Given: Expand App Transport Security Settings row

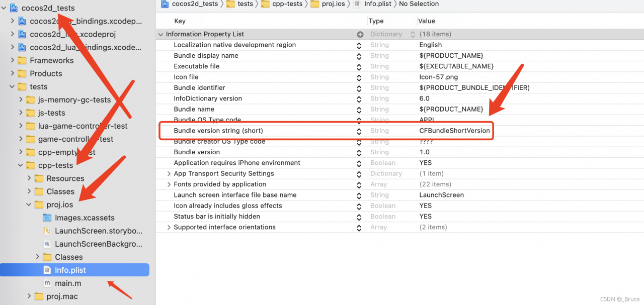Looking at the screenshot, I should [169, 173].
